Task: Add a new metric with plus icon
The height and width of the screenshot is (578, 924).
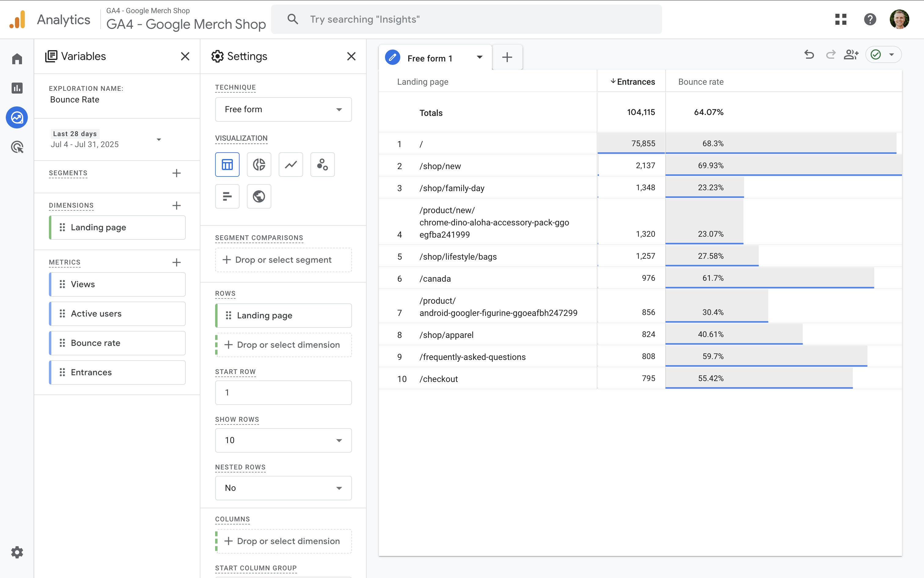Action: click(176, 263)
